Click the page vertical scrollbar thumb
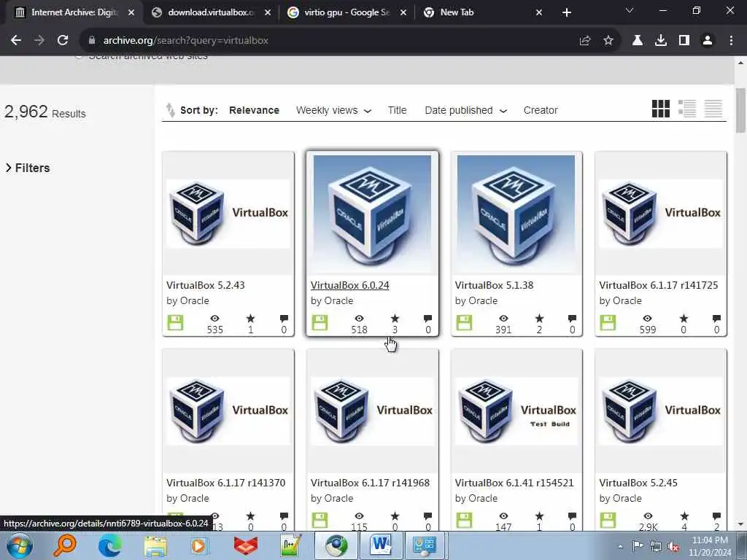747x560 pixels. coord(740,111)
